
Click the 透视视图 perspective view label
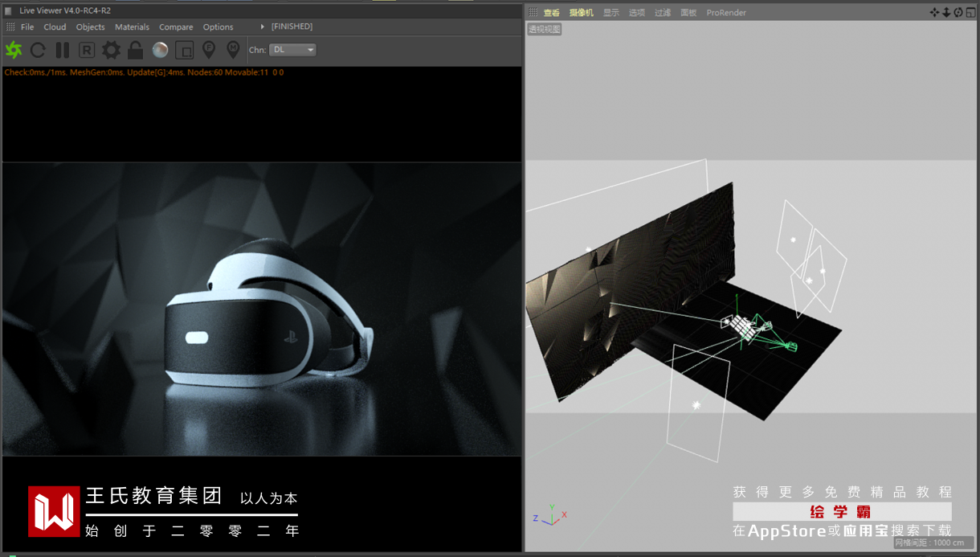pyautogui.click(x=545, y=29)
